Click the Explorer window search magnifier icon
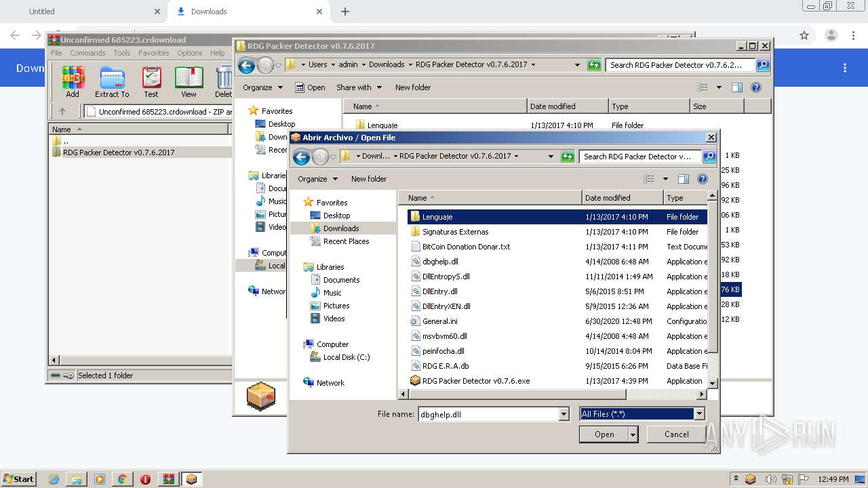The height and width of the screenshot is (488, 868). 763,65
